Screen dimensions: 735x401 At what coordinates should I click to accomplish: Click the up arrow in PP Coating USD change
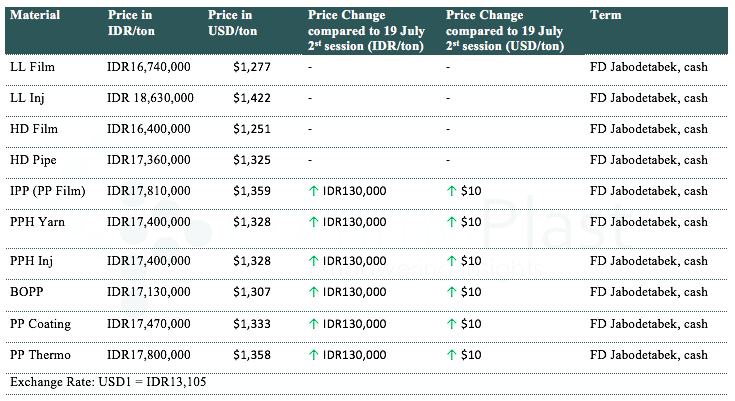451,324
